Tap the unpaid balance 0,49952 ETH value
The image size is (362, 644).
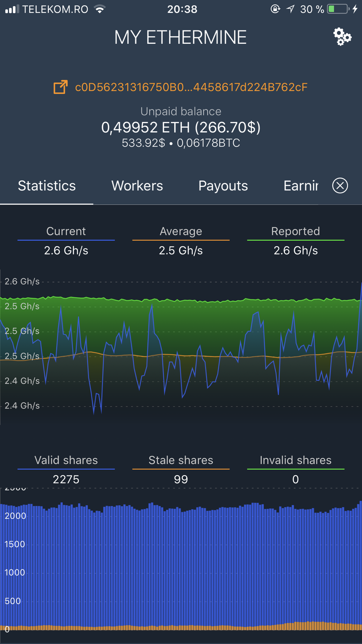point(181,127)
